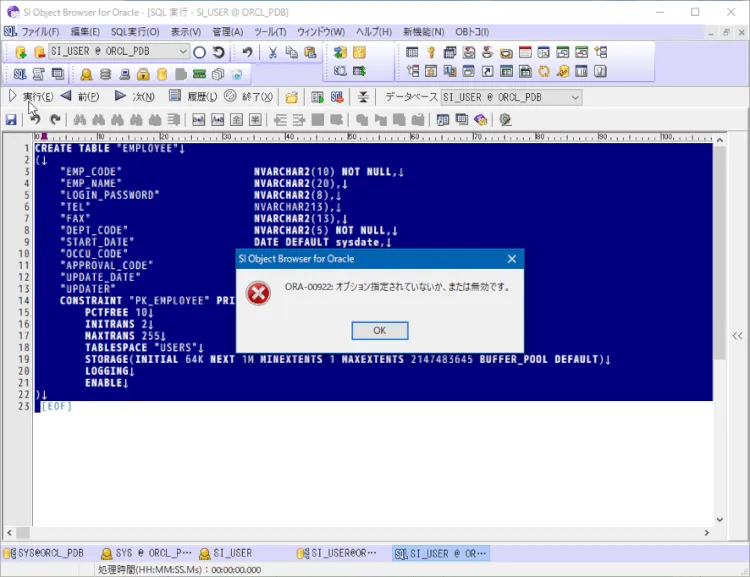Click the [EOF] marker line in editor
Viewport: 750px width, 577px height.
[x=56, y=406]
